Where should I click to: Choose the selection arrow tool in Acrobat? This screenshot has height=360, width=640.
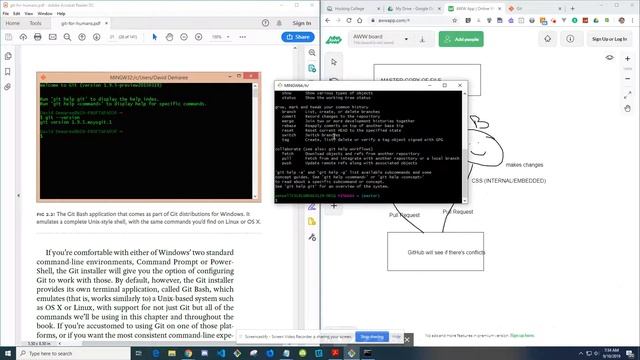(154, 37)
